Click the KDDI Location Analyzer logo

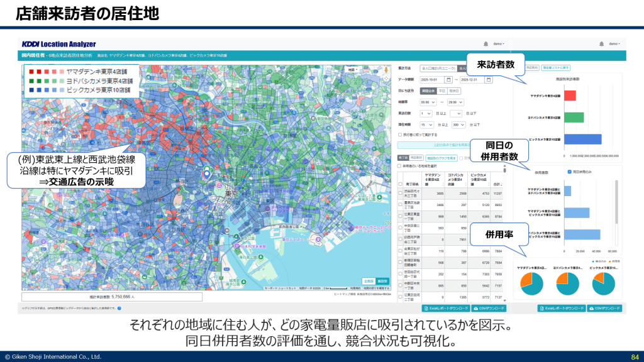(x=58, y=45)
